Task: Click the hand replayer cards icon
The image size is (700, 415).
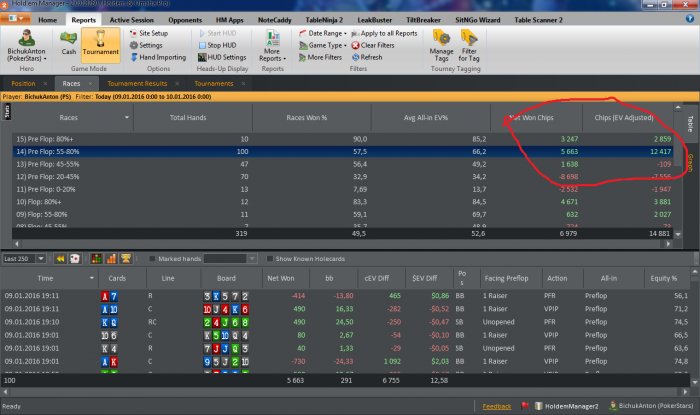Action: (75, 258)
